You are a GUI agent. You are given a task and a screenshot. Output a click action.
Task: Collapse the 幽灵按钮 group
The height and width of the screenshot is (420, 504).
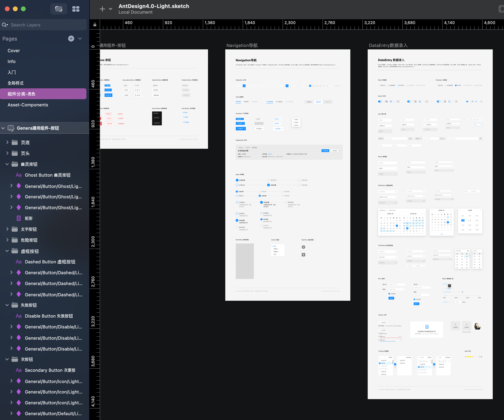tap(7, 164)
